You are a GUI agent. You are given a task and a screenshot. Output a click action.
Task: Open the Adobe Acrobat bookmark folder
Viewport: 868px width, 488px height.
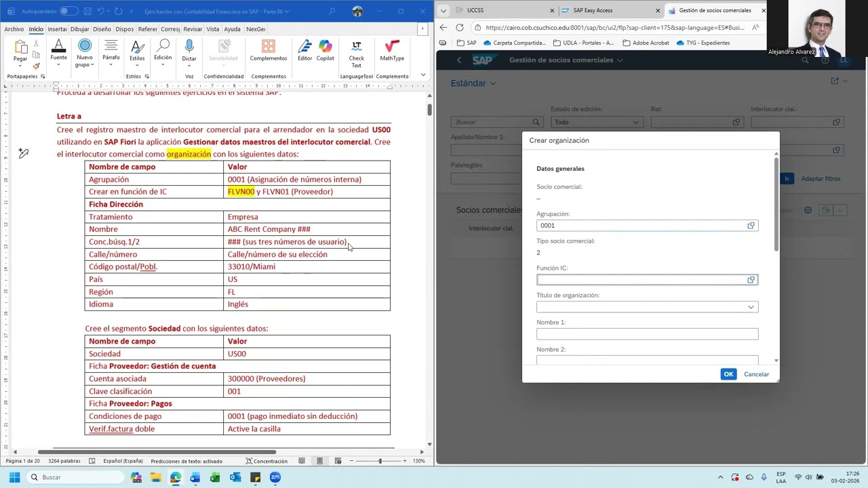tap(646, 43)
